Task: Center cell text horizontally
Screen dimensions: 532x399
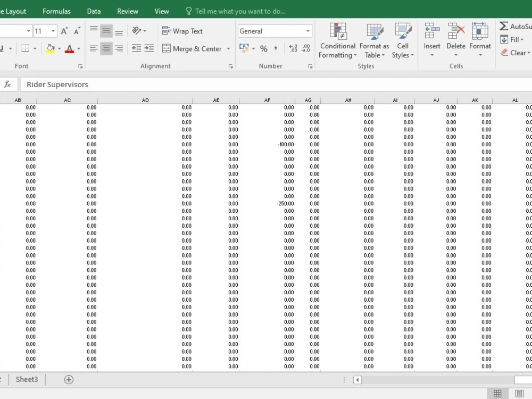Action: (x=106, y=48)
